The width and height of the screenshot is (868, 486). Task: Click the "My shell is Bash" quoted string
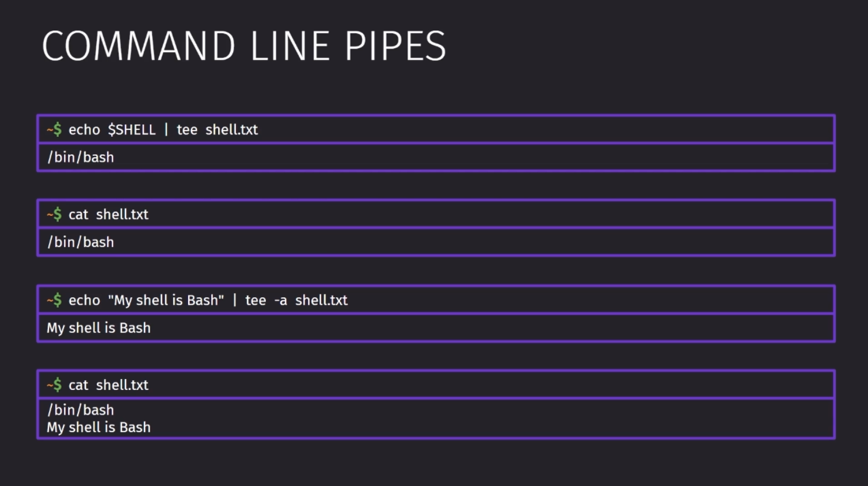click(166, 300)
